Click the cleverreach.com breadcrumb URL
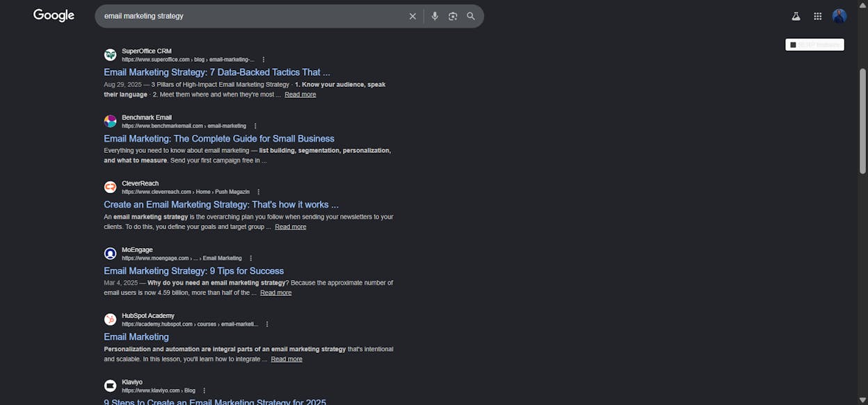This screenshot has width=868, height=405. point(186,192)
